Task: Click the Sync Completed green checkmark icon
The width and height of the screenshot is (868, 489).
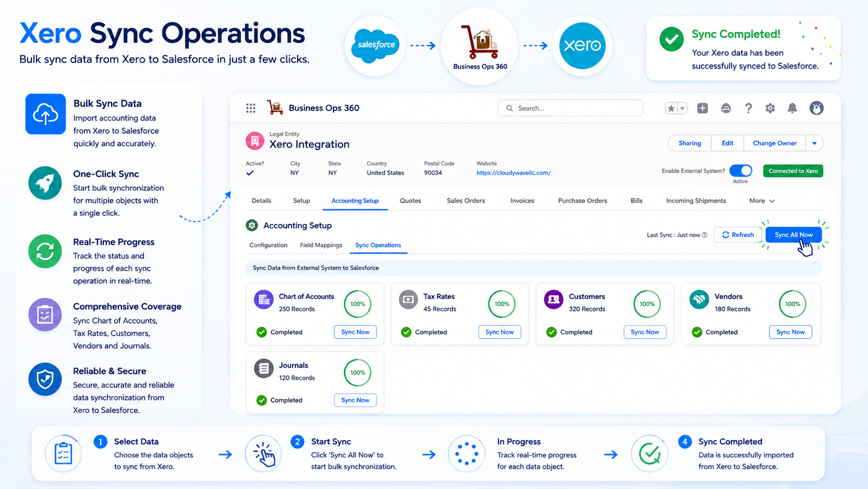Action: [x=671, y=39]
